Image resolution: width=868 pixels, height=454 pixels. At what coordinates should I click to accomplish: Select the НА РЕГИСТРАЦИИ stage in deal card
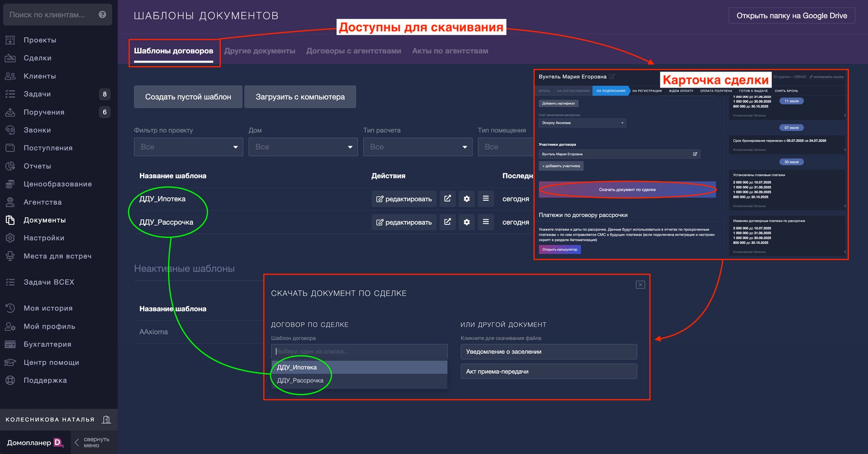pyautogui.click(x=647, y=91)
